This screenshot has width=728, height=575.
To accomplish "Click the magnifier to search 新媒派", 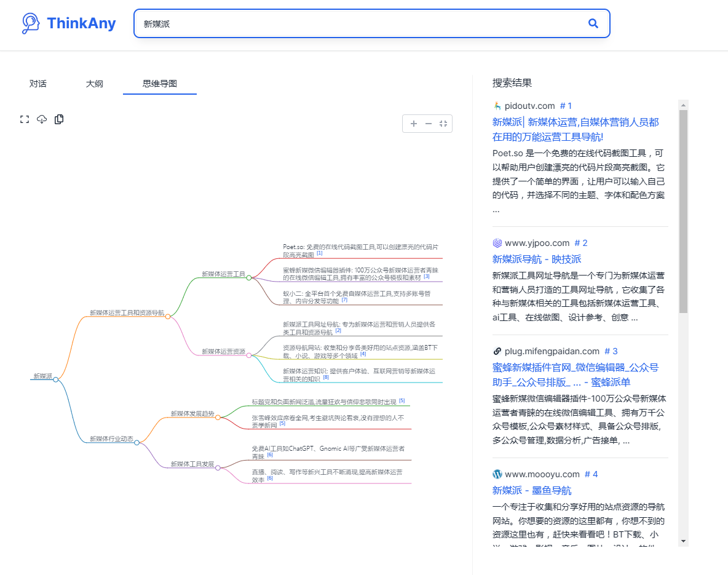I will tap(592, 23).
